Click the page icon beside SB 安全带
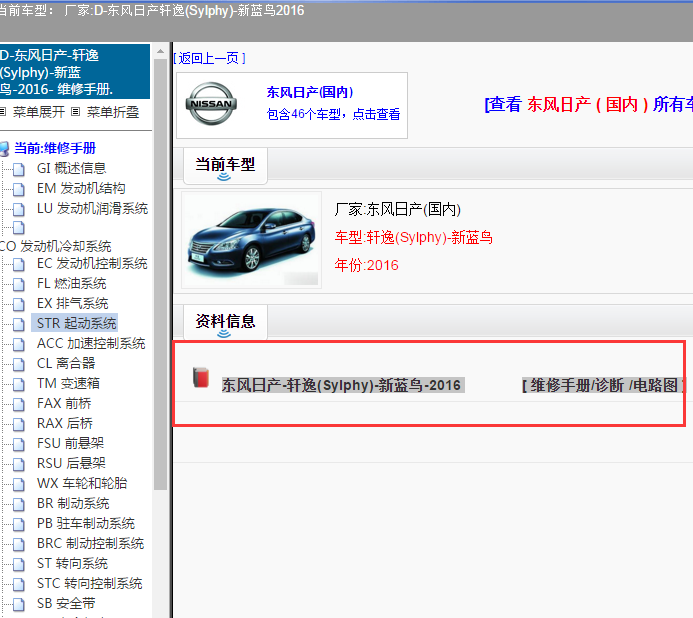 19,603
